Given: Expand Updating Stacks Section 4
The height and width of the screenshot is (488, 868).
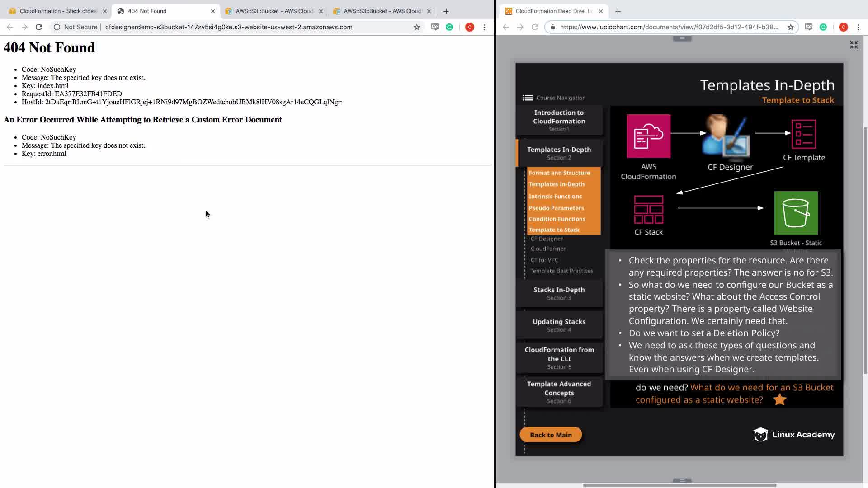Looking at the screenshot, I should [x=559, y=325].
